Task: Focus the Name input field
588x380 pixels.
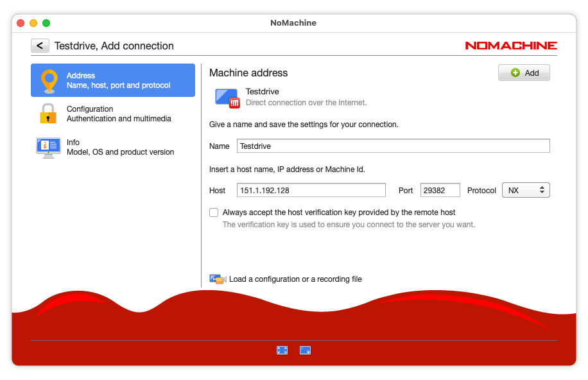Action: [x=393, y=146]
